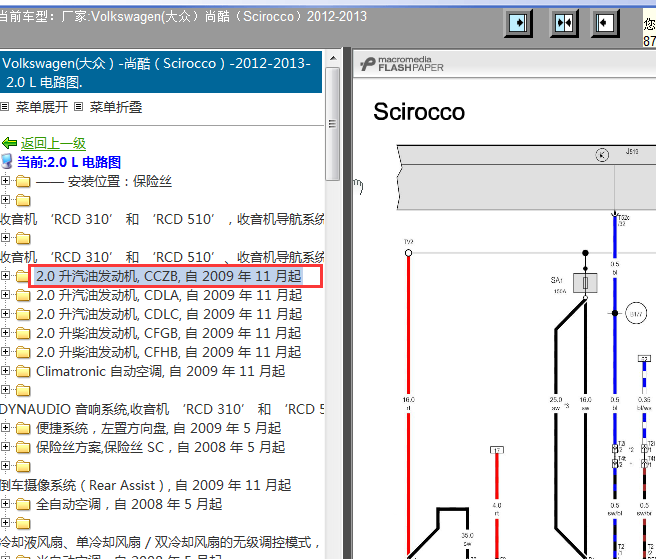The height and width of the screenshot is (559, 656).
Task: Select 2.0 升汽油发动机, CCZB item
Action: point(169,276)
